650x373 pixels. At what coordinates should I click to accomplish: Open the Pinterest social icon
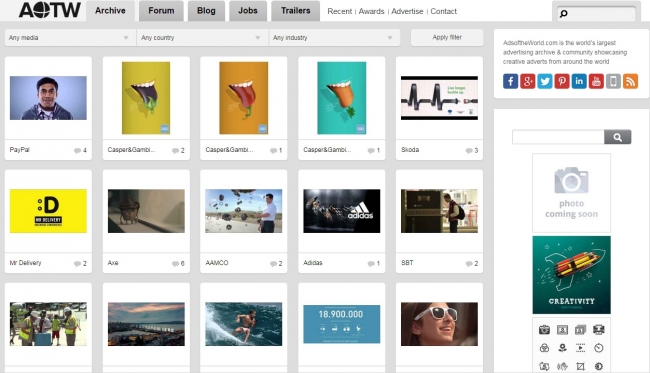pyautogui.click(x=562, y=81)
